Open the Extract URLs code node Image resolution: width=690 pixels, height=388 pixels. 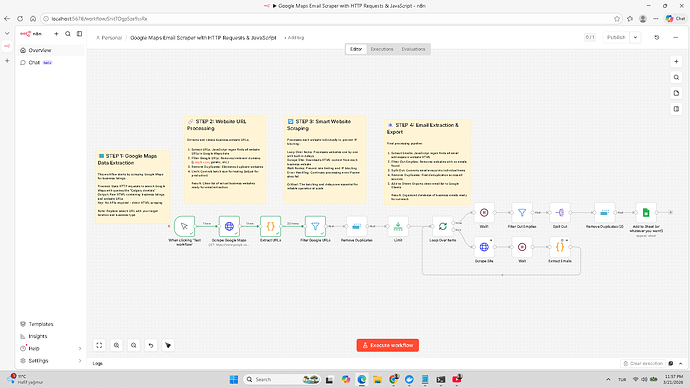click(271, 226)
